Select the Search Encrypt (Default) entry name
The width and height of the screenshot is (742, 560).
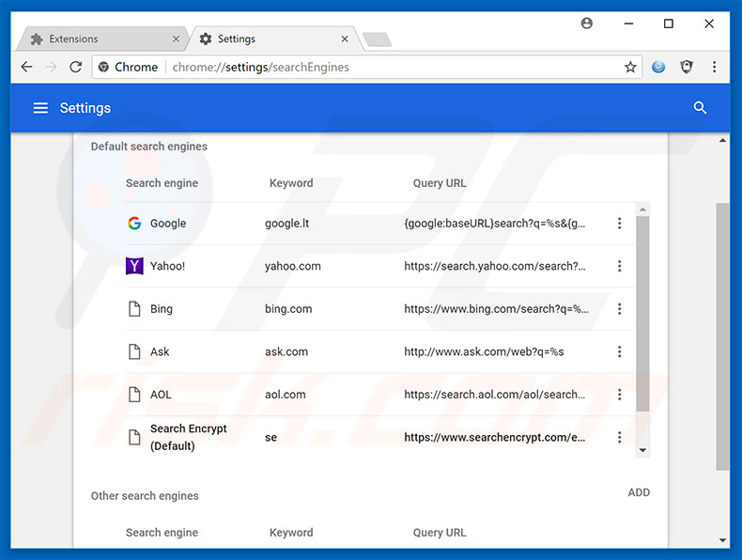point(189,437)
